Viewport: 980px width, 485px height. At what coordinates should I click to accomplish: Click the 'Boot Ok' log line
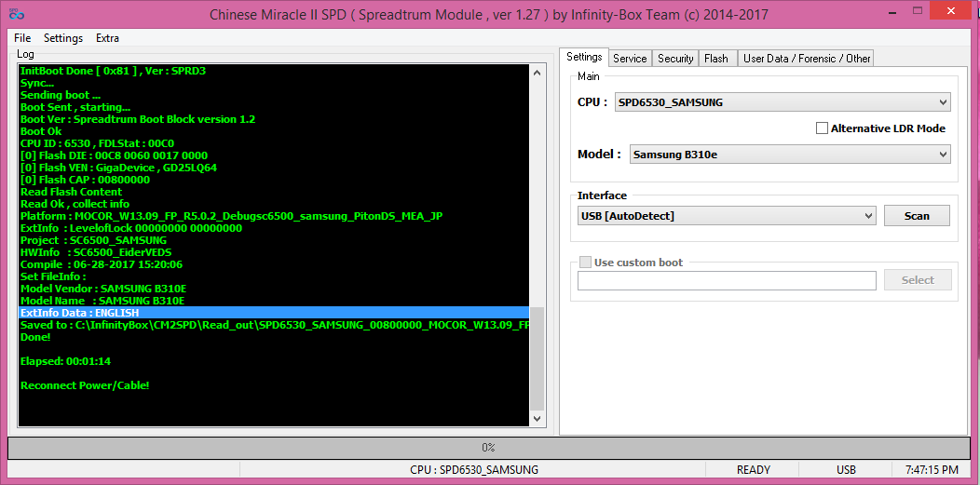[x=41, y=131]
